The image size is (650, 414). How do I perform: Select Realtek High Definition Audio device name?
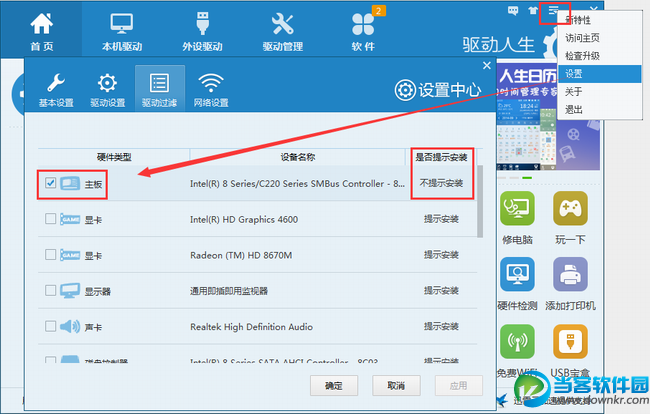coord(251,327)
